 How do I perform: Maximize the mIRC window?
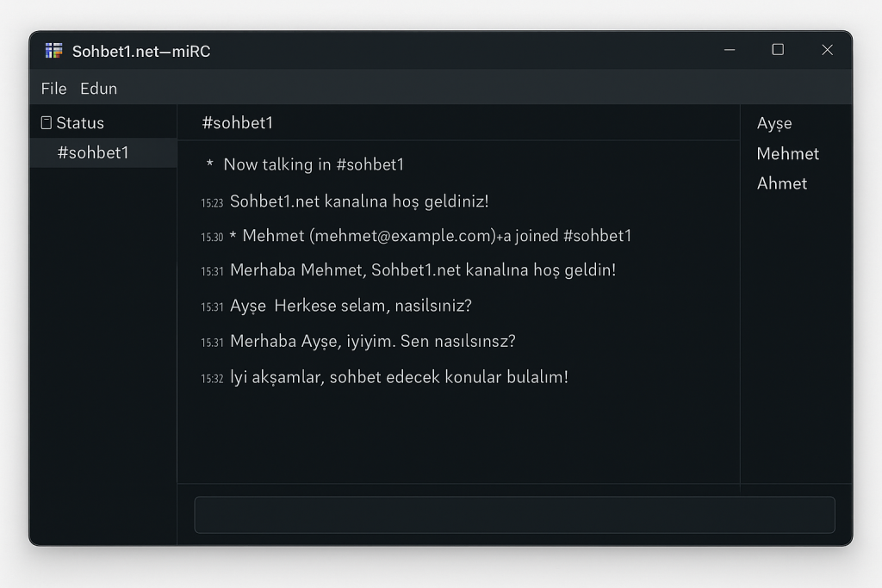coord(778,50)
